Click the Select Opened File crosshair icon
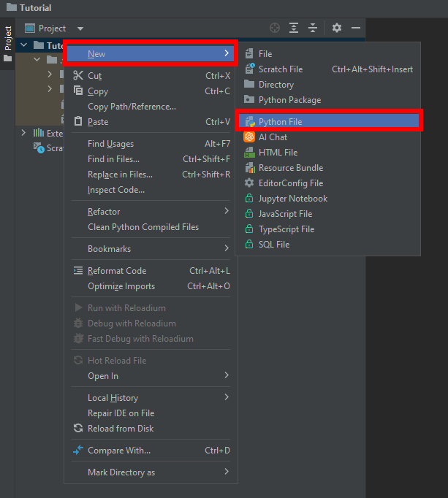The image size is (448, 498). pyautogui.click(x=274, y=28)
